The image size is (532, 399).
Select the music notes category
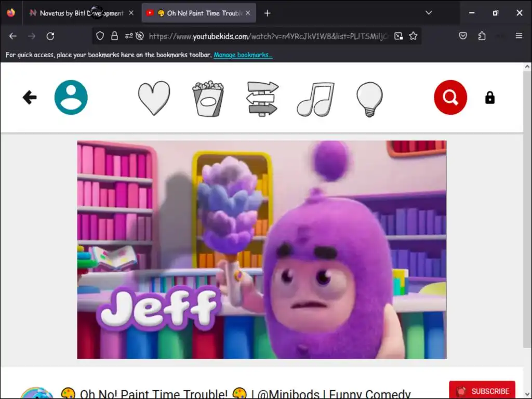(x=316, y=99)
